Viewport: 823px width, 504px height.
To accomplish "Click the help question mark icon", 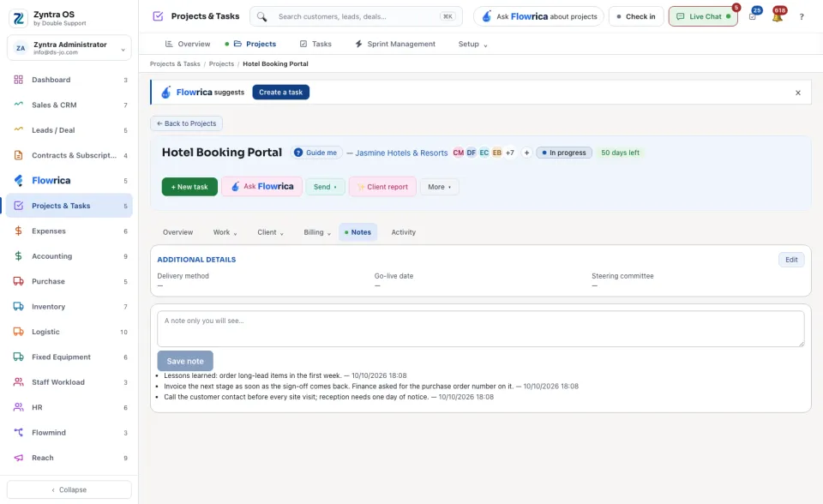I will click(x=802, y=17).
